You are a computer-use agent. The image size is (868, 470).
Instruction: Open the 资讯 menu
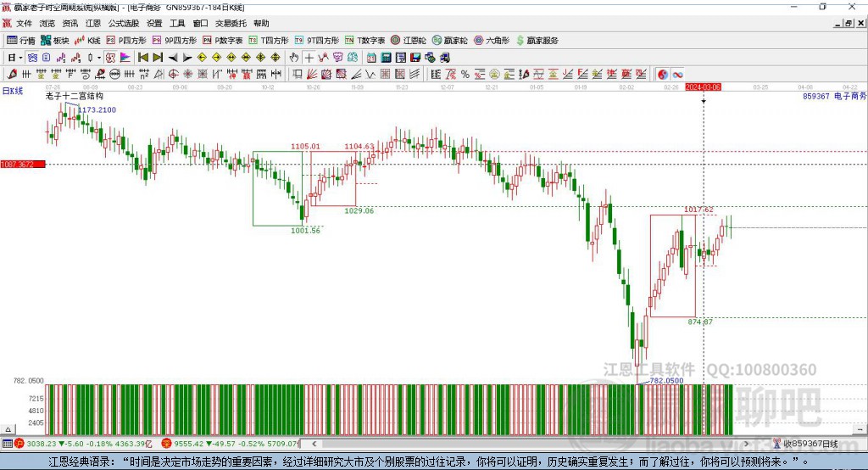point(70,23)
